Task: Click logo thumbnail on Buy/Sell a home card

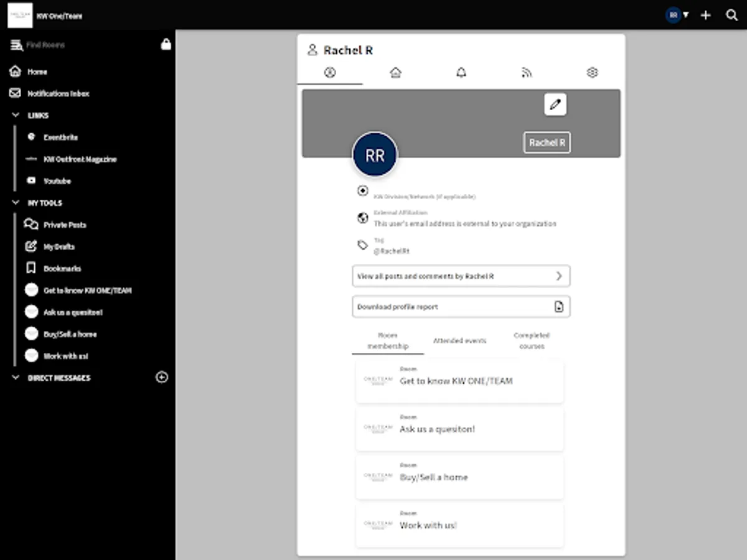Action: 378,477
